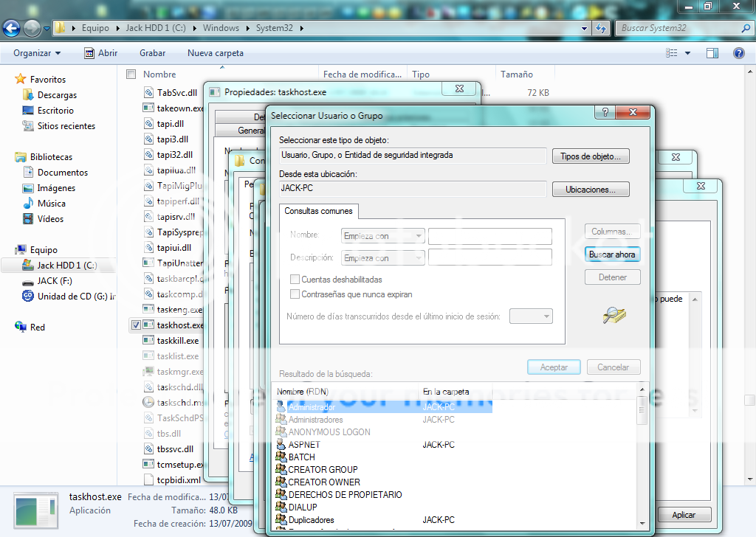Click the Explorer back arrow button
This screenshot has height=537, width=756.
coord(12,29)
